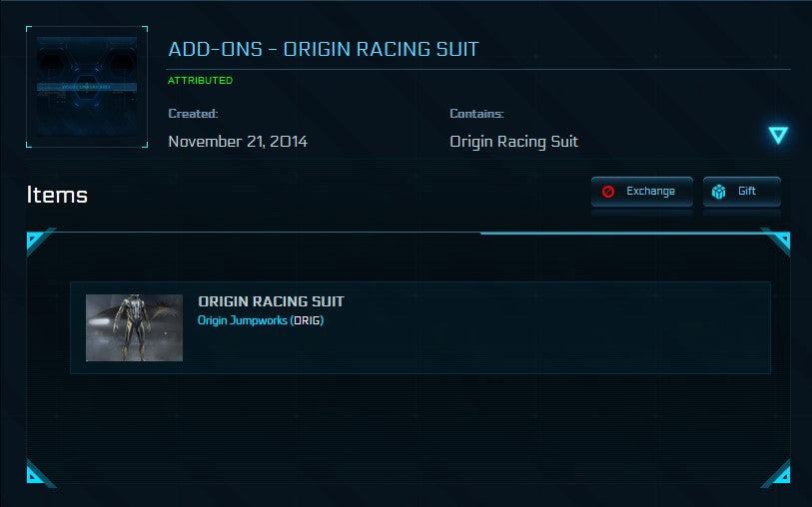812x507 pixels.
Task: Click the racing suit item thumbnail
Action: click(x=134, y=327)
